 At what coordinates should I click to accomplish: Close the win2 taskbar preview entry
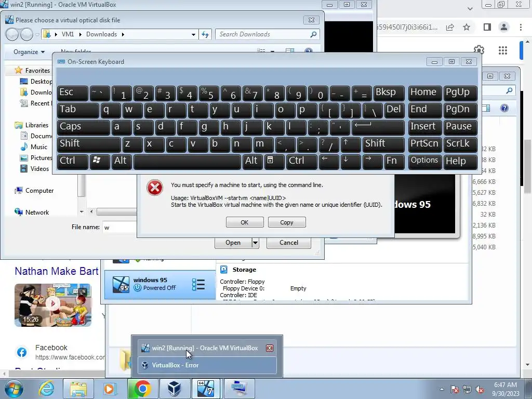pos(270,348)
